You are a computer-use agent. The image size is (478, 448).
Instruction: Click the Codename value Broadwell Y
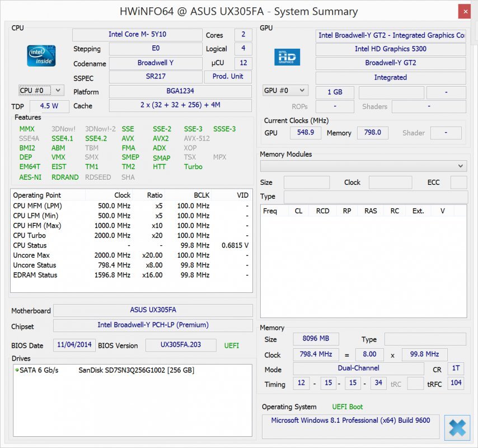point(156,63)
